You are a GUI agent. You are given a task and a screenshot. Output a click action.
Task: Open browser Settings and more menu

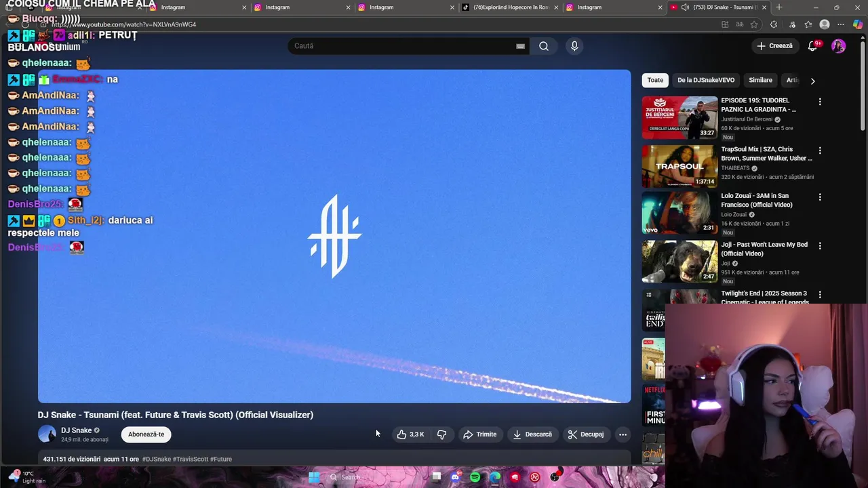841,24
